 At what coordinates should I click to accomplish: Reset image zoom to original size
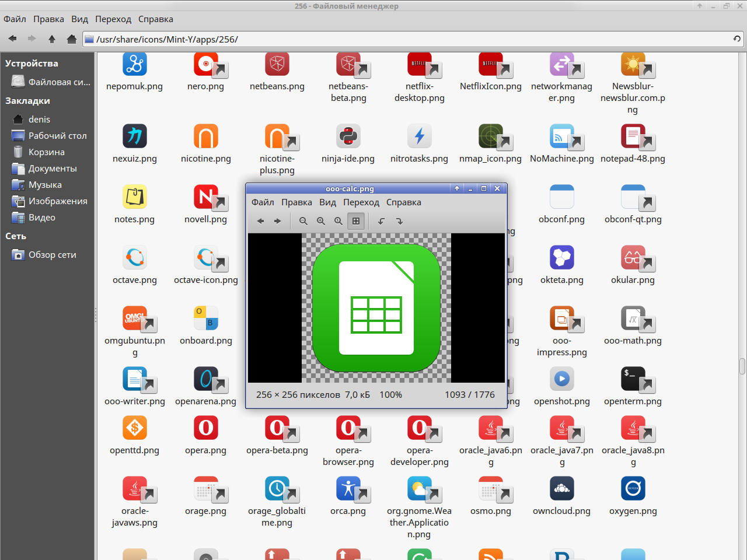tap(338, 221)
